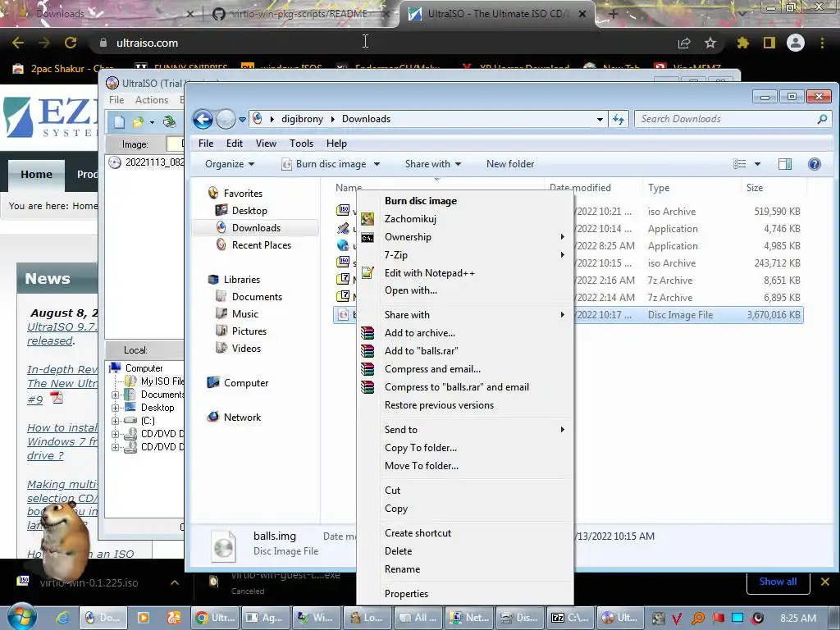
Task: Click Burn disc image in context menu
Action: (421, 201)
